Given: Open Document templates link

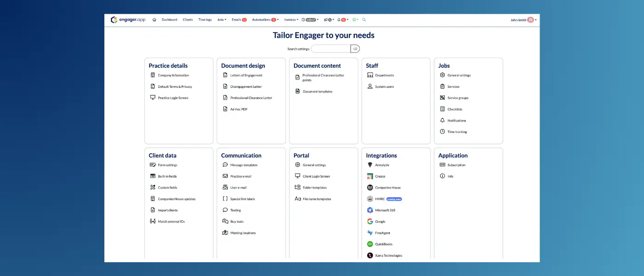Looking at the screenshot, I should [x=317, y=92].
